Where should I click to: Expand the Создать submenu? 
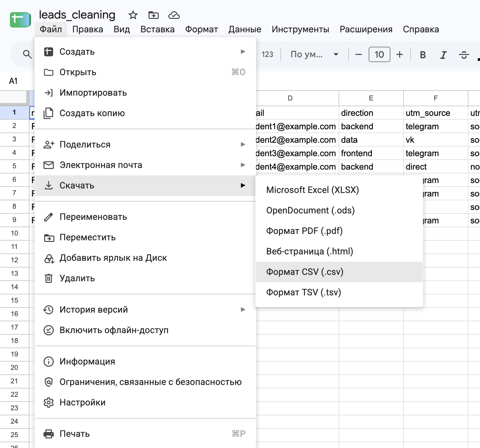[145, 52]
